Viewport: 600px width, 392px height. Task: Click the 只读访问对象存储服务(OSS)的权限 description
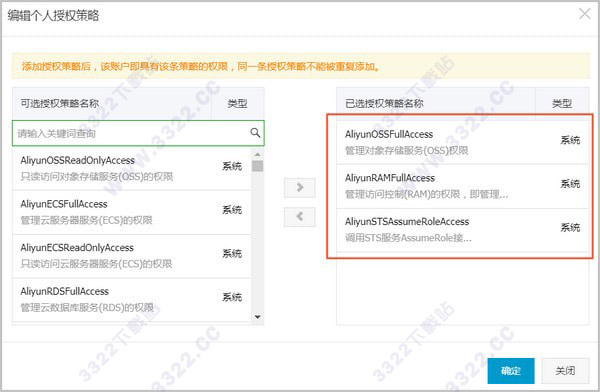[x=97, y=176]
